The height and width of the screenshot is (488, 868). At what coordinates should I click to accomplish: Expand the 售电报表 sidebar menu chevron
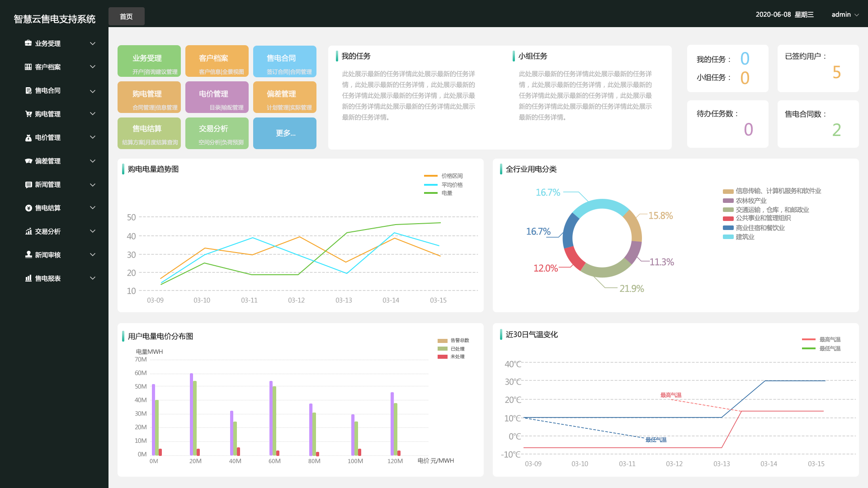click(93, 278)
